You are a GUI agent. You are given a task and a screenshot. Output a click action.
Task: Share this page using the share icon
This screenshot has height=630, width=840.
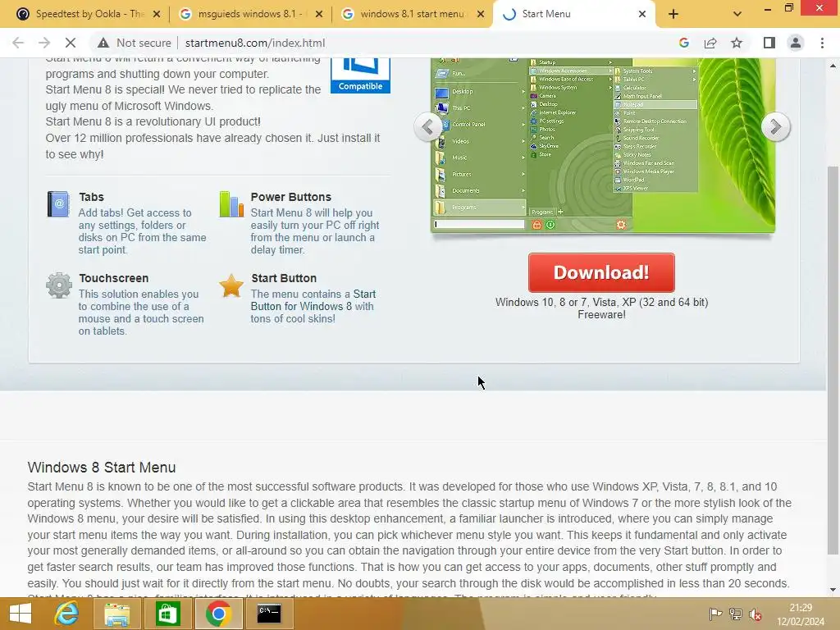coord(710,43)
